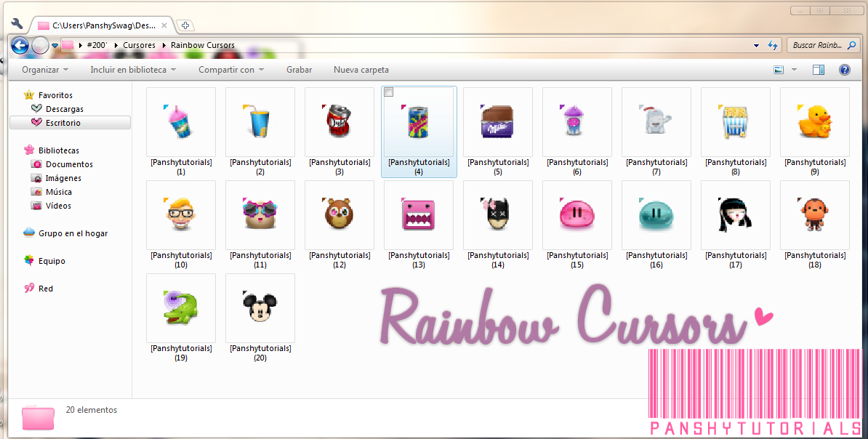Select the Mickey Mouse cursor thumbnail (20)

click(260, 307)
